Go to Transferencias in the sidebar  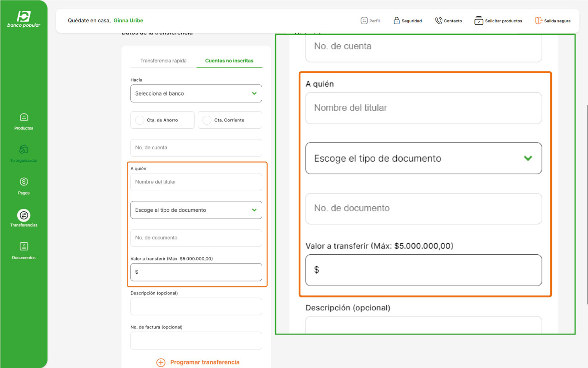tap(24, 217)
